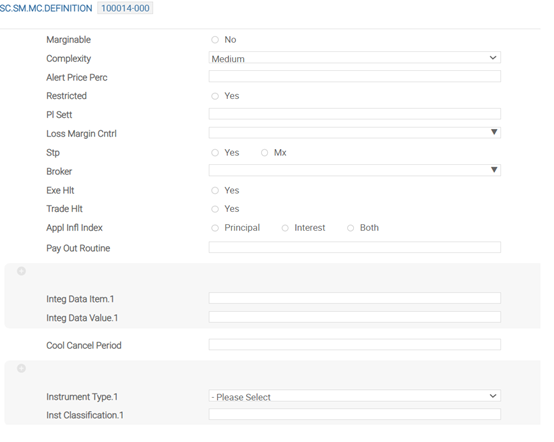Select No for Marginable
This screenshot has width=554, height=442.
(215, 40)
